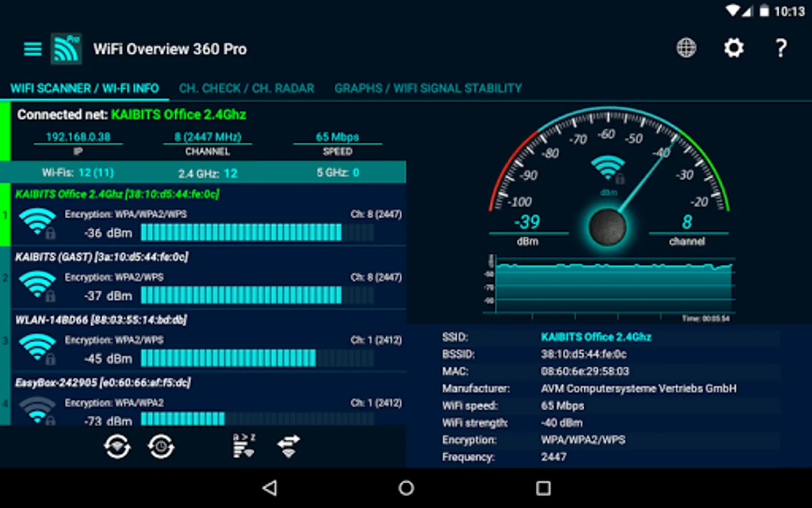Screen dimensions: 812x508
Task: Tap the -37 dBm signal strength value
Action: pos(108,296)
